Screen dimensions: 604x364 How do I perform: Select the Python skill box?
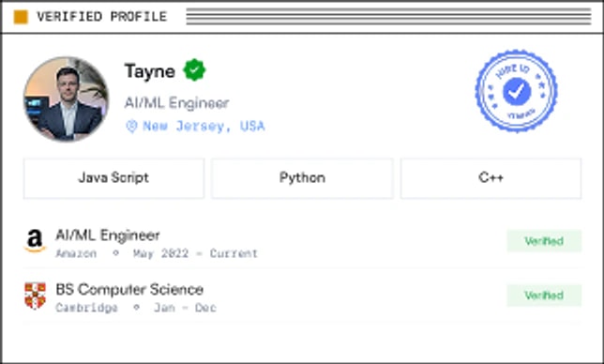point(302,178)
